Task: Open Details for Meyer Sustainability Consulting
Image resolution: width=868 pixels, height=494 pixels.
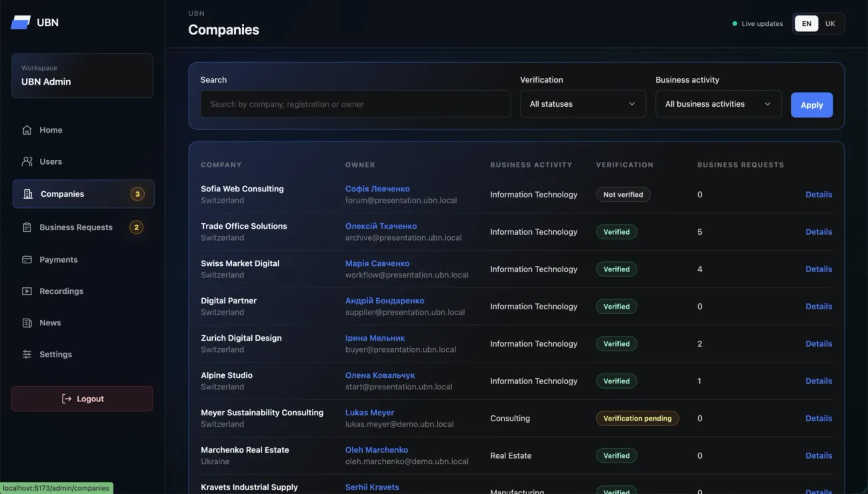Action: coord(819,419)
